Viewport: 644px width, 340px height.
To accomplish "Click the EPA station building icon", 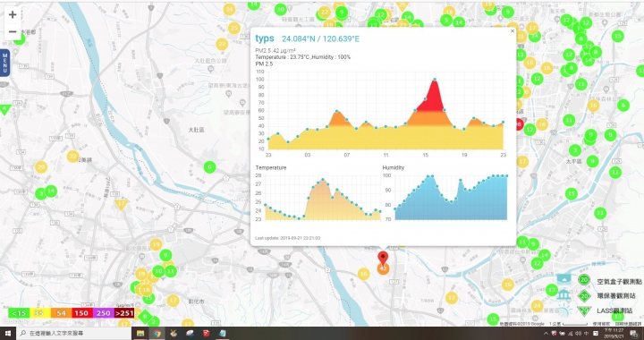I will 564,295.
